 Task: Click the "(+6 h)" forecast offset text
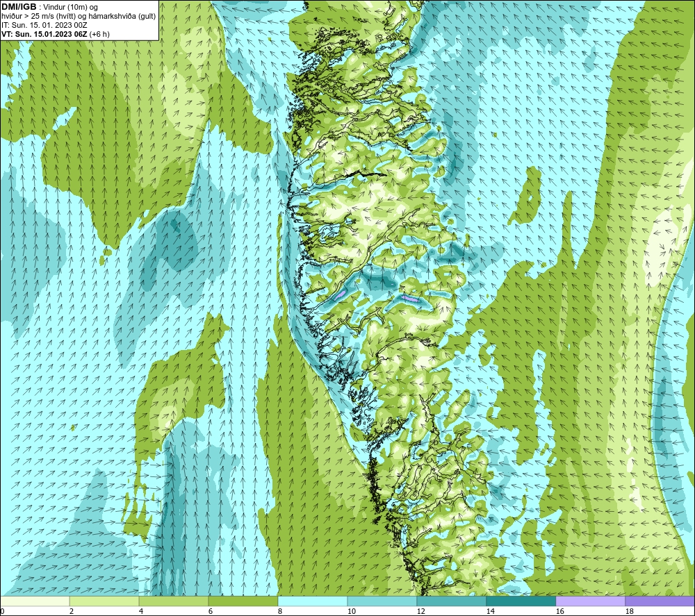click(x=99, y=34)
